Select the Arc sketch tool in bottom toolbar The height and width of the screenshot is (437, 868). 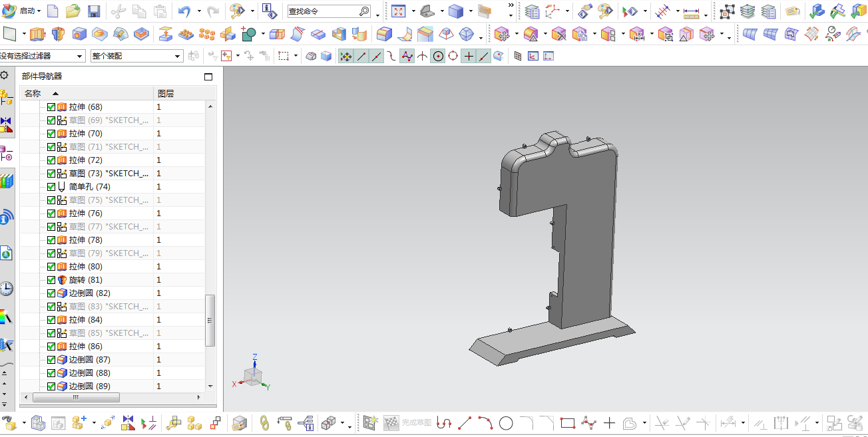tap(485, 422)
